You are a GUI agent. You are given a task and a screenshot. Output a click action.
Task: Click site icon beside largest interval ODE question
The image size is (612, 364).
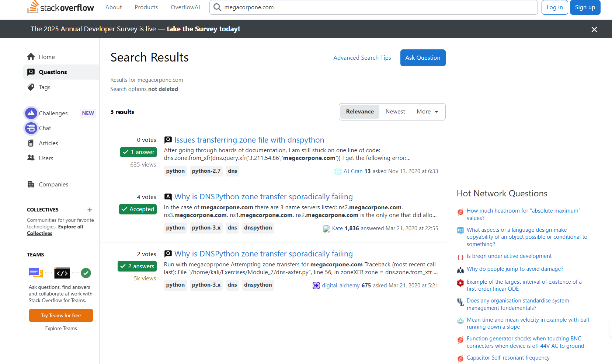click(x=460, y=283)
